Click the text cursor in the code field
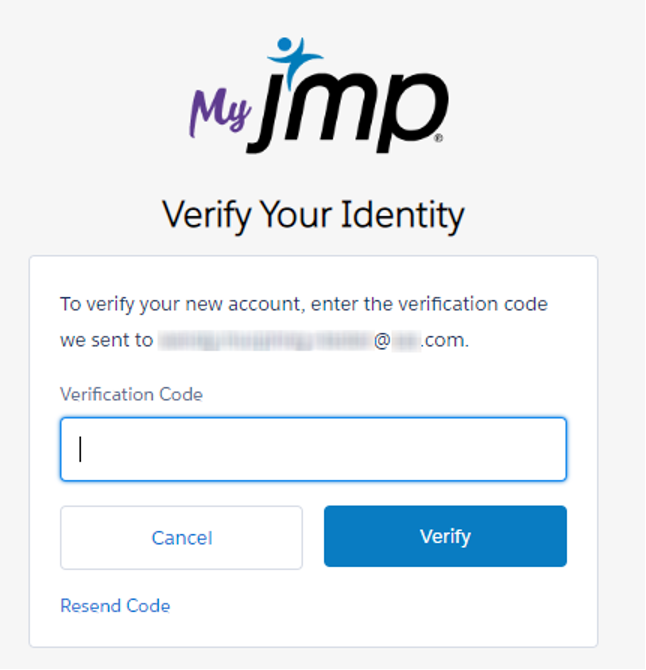 point(81,449)
